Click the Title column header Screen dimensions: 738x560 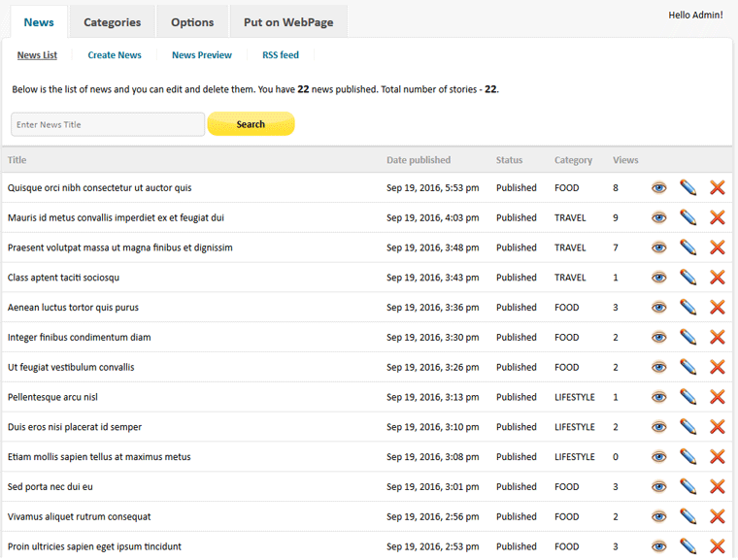[x=17, y=160]
